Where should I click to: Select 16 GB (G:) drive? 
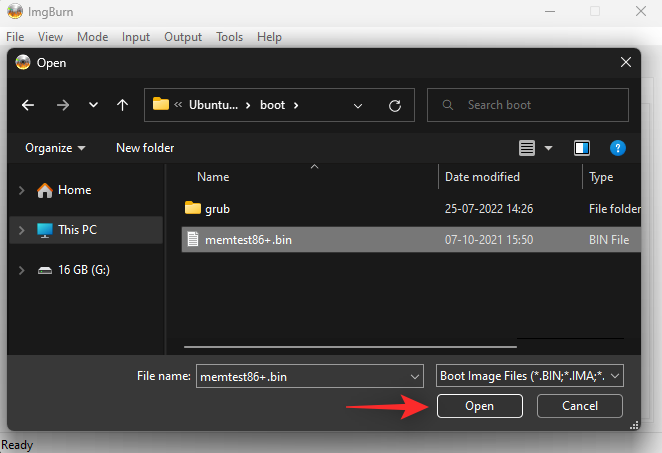(x=84, y=270)
